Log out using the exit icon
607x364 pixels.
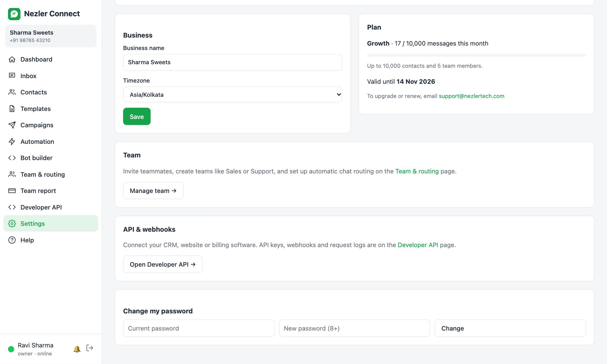90,348
